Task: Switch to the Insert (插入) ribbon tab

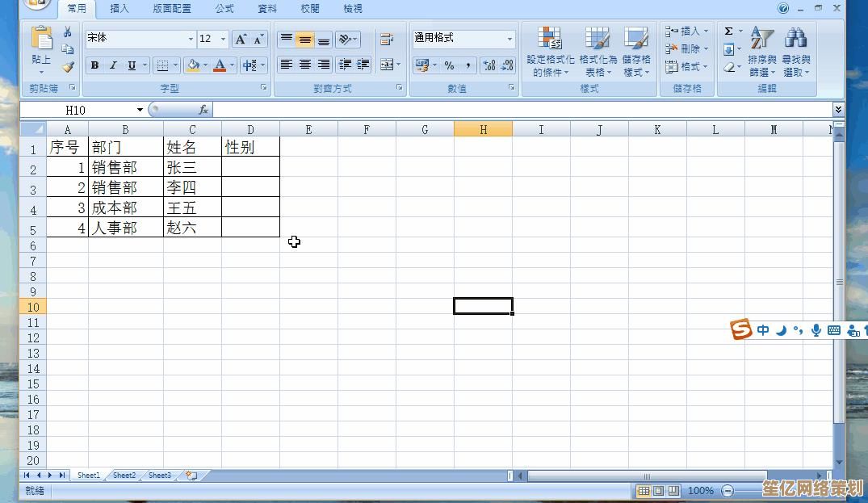Action: 120,9
